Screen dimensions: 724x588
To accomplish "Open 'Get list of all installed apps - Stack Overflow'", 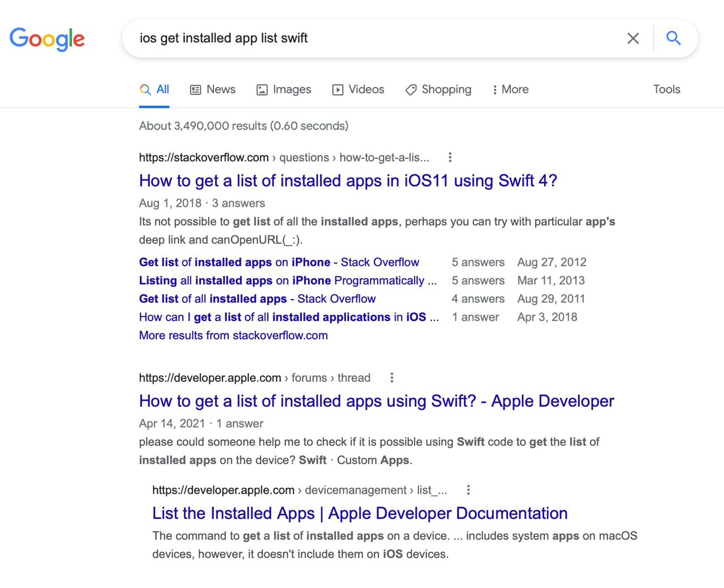I will (257, 299).
